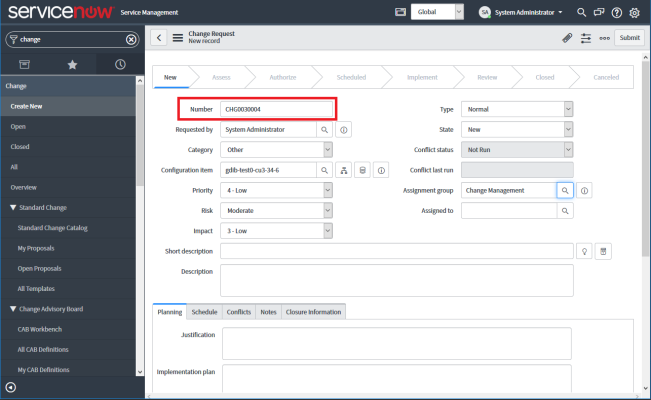This screenshot has height=400, width=651.
Task: Switch to the Closure Information tab
Action: [313, 312]
